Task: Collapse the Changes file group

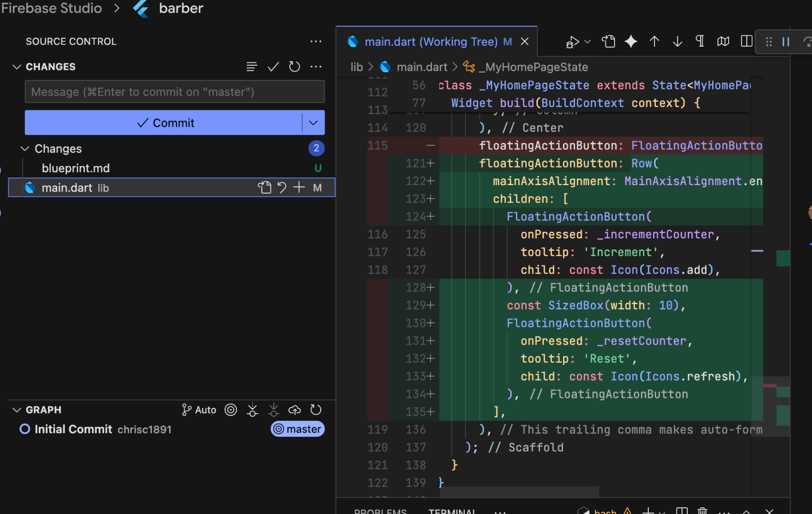Action: (x=25, y=149)
